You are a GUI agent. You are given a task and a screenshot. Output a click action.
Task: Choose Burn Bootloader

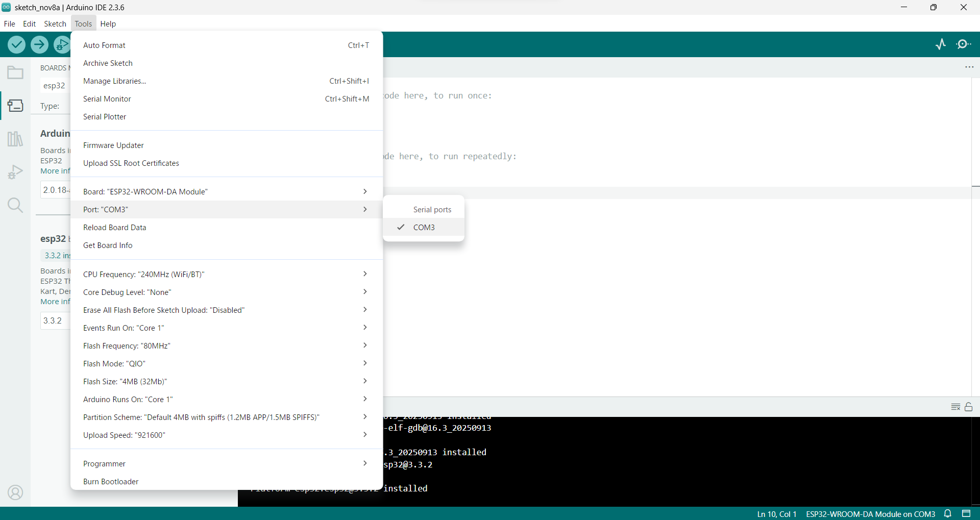point(227,482)
